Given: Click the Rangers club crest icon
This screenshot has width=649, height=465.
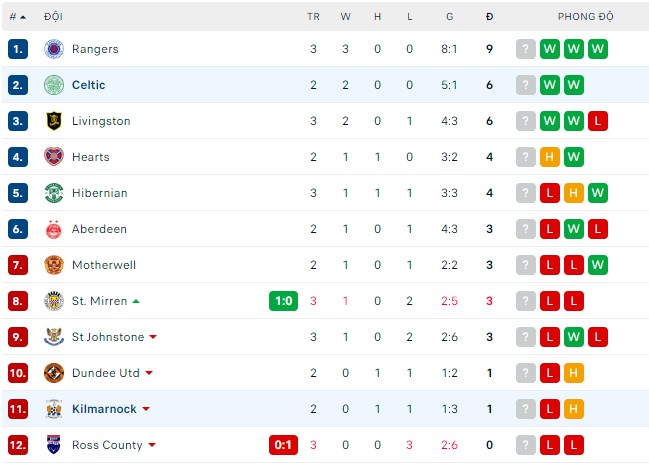Looking at the screenshot, I should pyautogui.click(x=54, y=49).
